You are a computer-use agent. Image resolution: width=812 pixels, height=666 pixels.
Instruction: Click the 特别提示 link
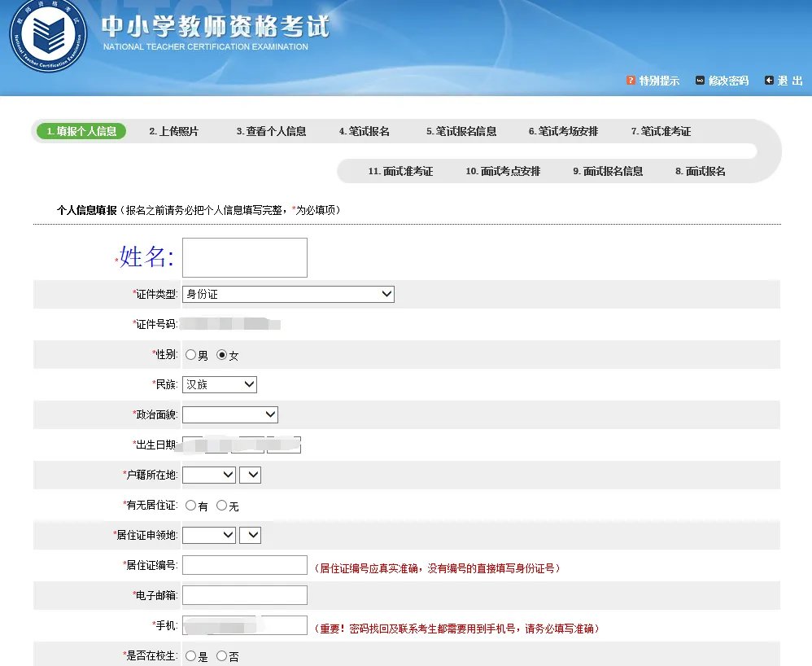[x=660, y=81]
